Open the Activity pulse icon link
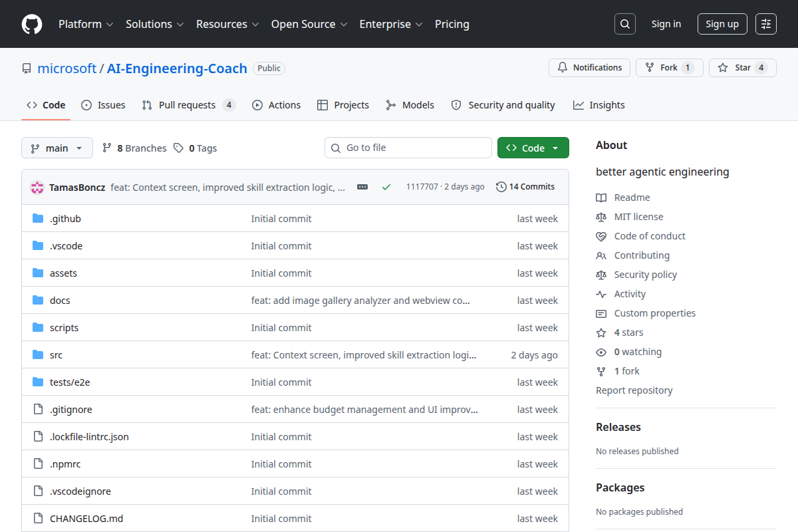 [601, 294]
